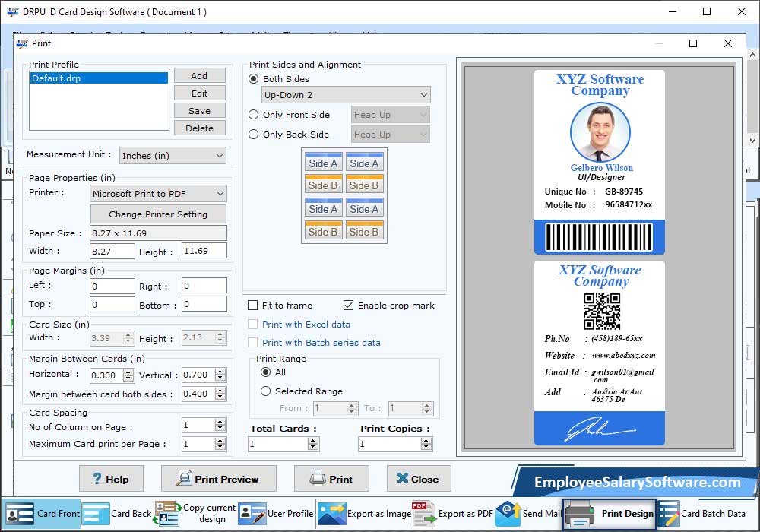Click the Print button with printer icon
The width and height of the screenshot is (760, 532).
331,479
